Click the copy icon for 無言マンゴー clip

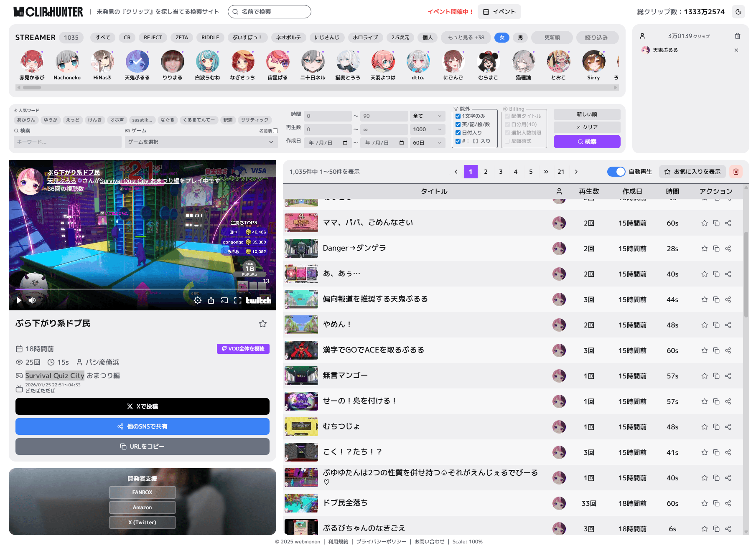click(x=716, y=376)
